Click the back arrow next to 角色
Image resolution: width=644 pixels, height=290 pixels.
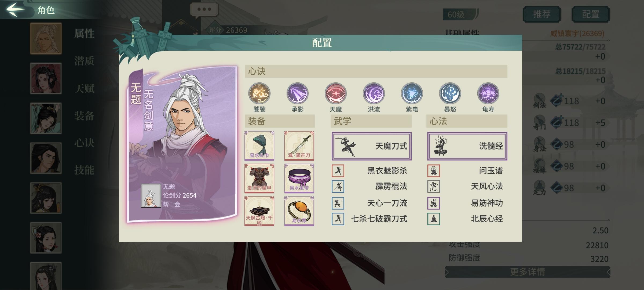click(x=16, y=10)
